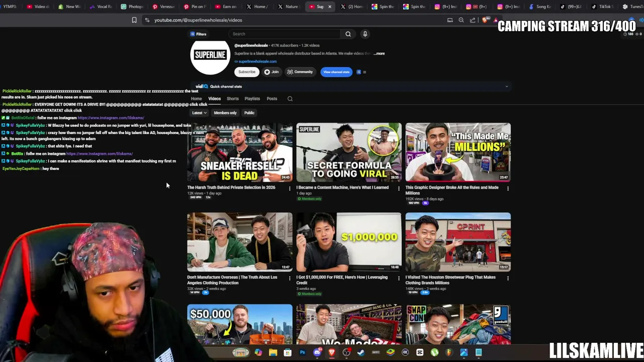Click the YouTube search input field

click(284, 34)
